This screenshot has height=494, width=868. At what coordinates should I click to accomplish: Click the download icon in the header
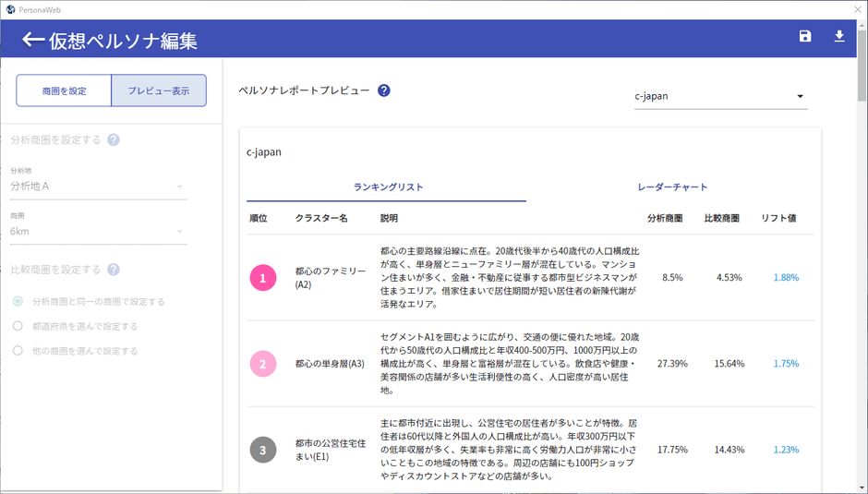(x=839, y=36)
